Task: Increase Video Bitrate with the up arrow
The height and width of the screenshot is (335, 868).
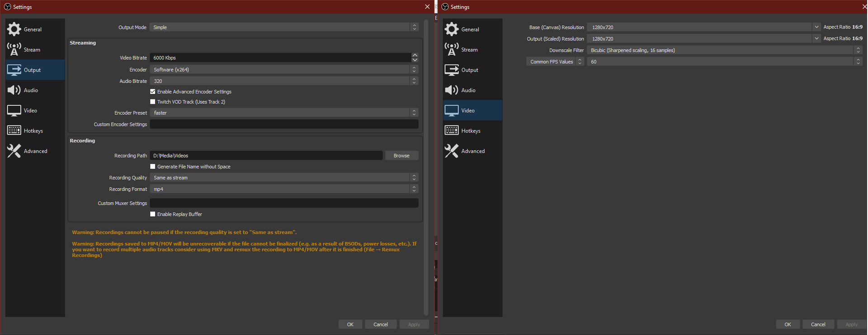Action: click(415, 55)
